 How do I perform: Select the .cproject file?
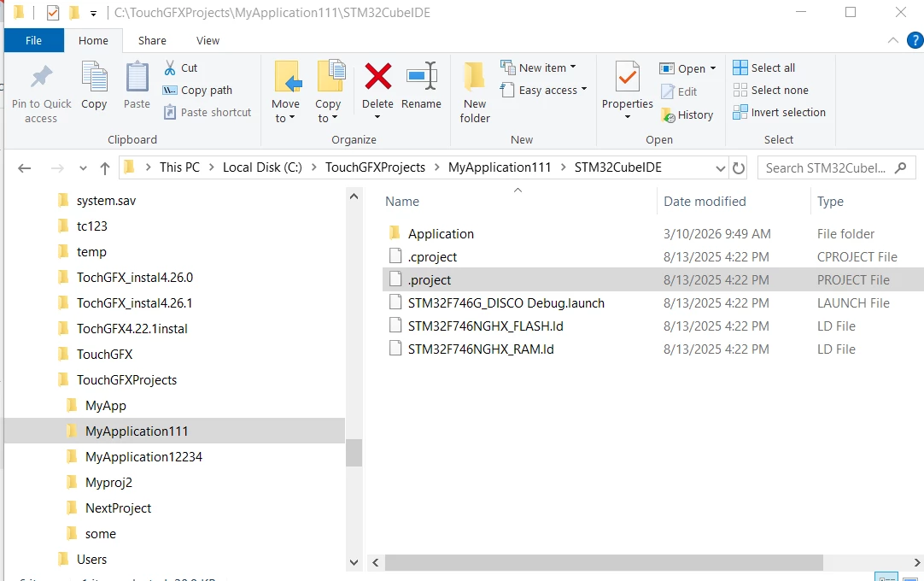click(x=432, y=257)
